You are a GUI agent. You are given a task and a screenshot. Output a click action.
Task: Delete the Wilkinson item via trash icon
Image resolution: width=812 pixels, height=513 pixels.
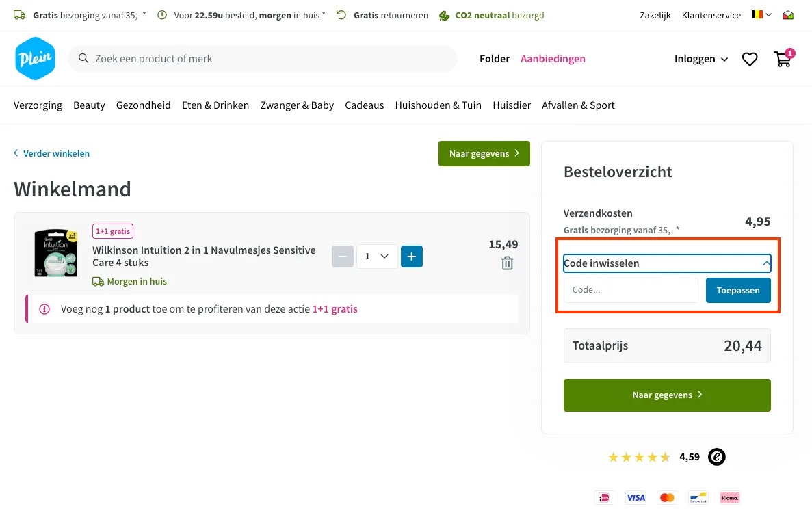(x=507, y=263)
